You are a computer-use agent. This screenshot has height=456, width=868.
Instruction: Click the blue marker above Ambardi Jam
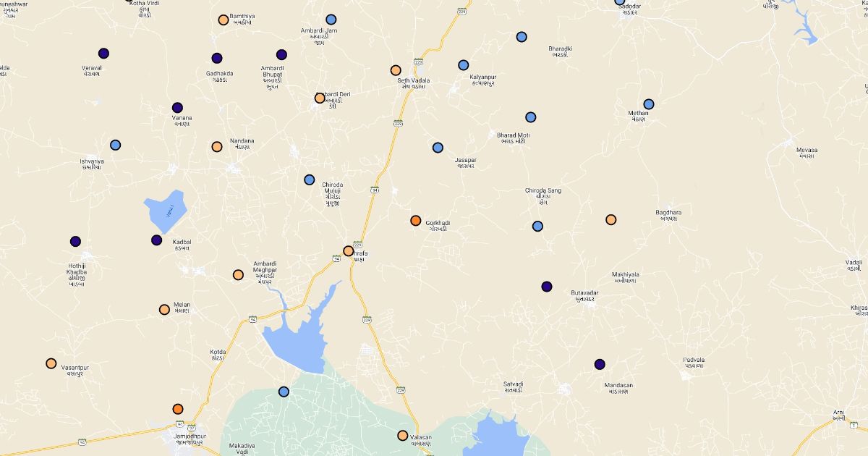331,20
